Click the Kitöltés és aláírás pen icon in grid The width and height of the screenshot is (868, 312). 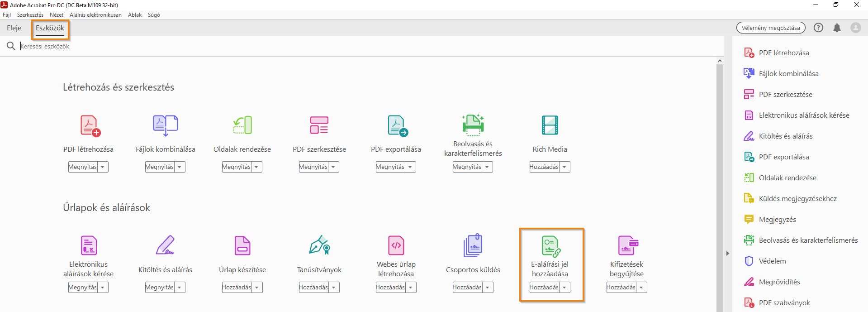pos(165,245)
